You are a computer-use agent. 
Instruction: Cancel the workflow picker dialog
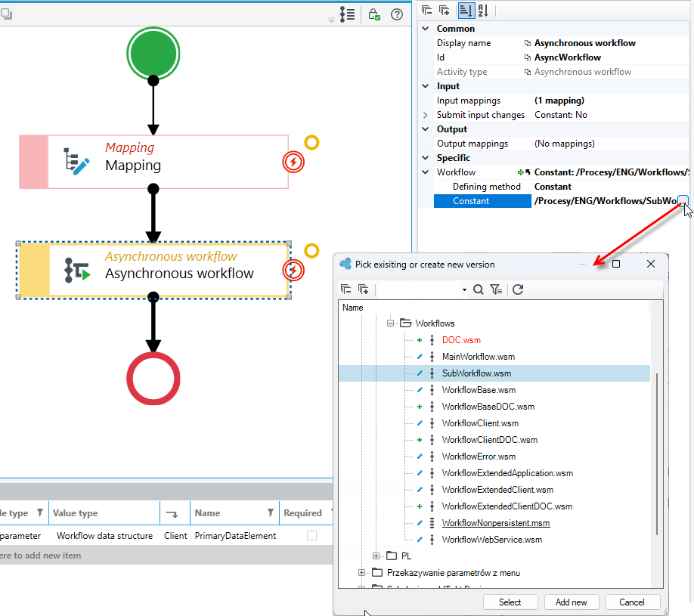[x=632, y=602]
